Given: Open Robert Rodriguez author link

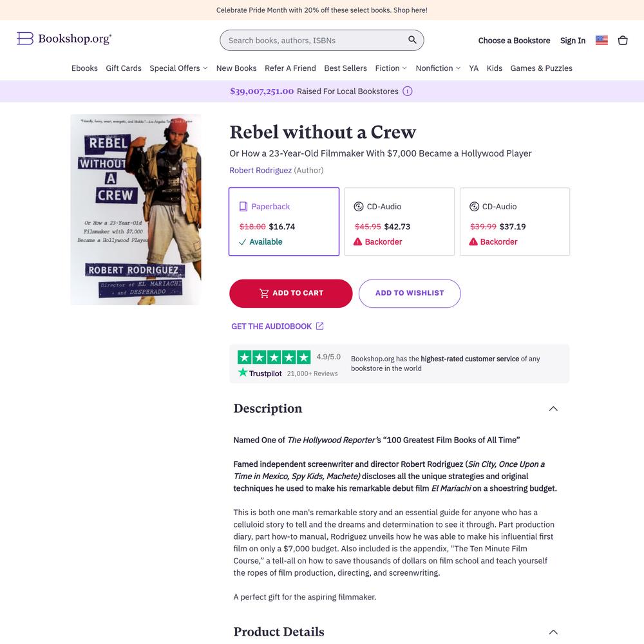Looking at the screenshot, I should pyautogui.click(x=260, y=171).
